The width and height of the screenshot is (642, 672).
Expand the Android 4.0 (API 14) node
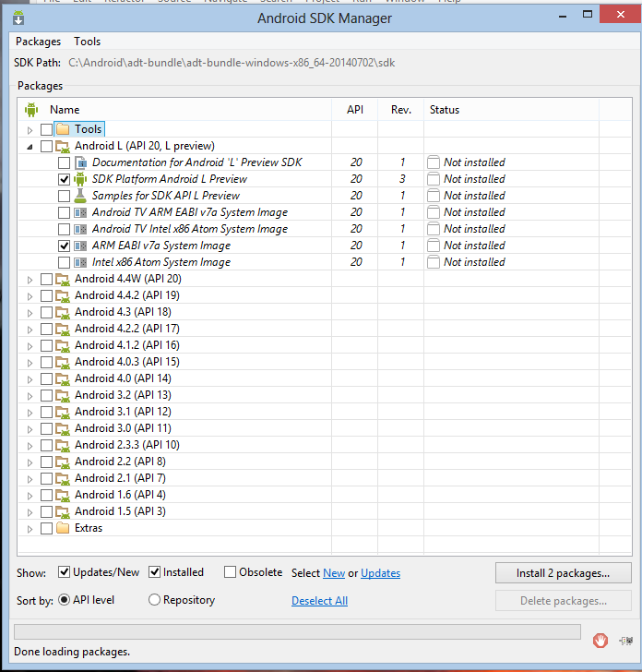point(30,379)
